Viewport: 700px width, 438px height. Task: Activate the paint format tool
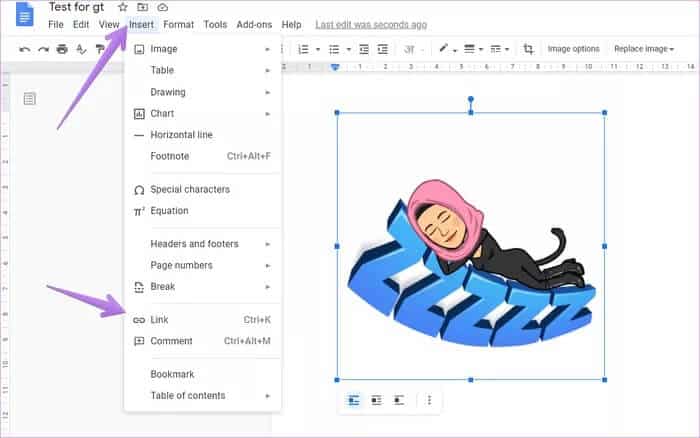pos(100,49)
